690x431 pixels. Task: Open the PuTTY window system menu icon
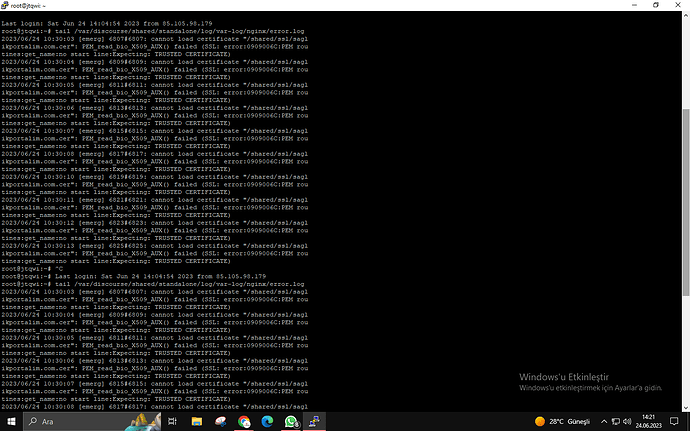pyautogui.click(x=4, y=5)
